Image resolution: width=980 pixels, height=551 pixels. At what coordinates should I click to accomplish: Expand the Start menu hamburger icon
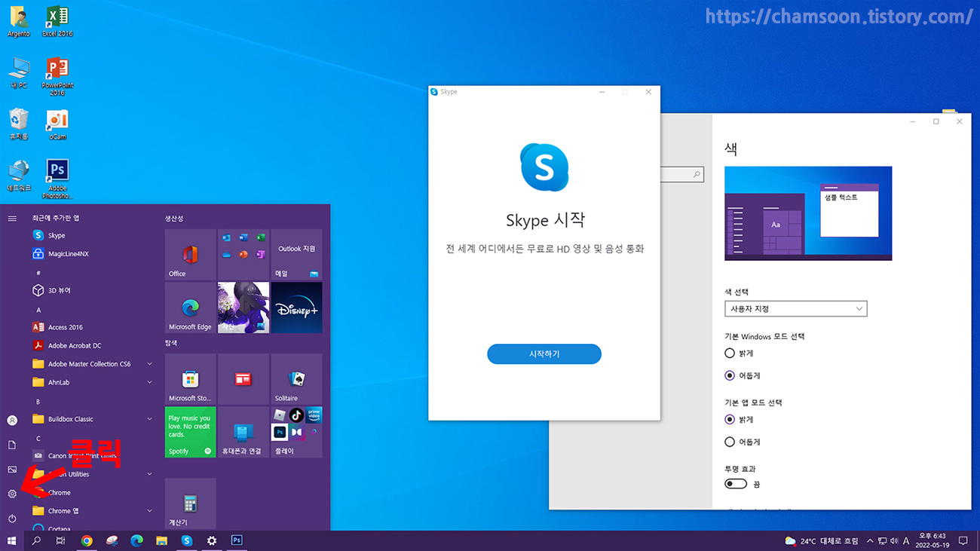coord(12,219)
